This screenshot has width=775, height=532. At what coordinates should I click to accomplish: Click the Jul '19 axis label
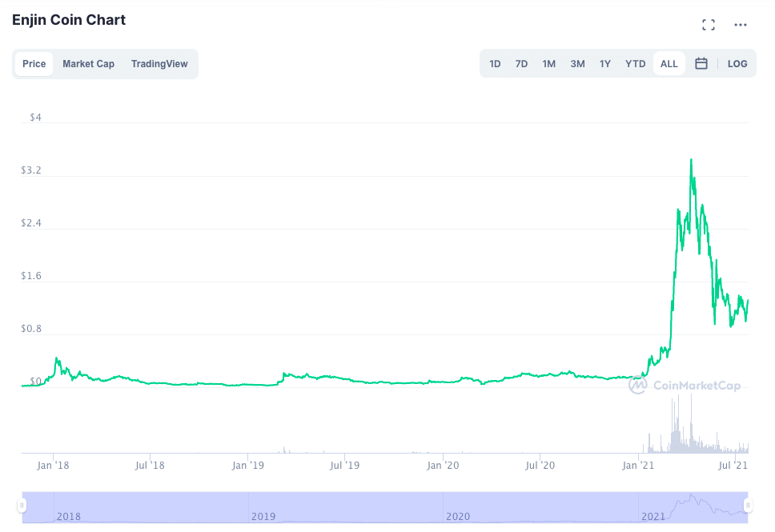(344, 466)
